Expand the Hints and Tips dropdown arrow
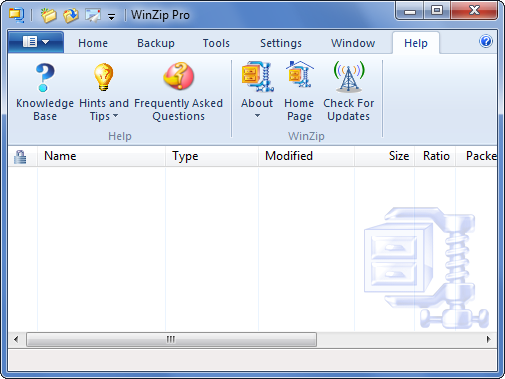Viewport: 505px width, 379px height. 115,116
